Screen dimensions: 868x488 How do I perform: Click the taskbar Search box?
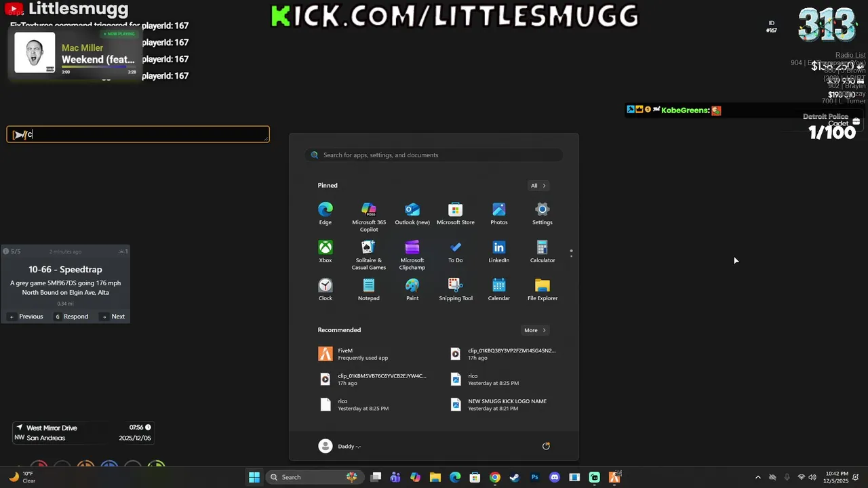(x=313, y=477)
